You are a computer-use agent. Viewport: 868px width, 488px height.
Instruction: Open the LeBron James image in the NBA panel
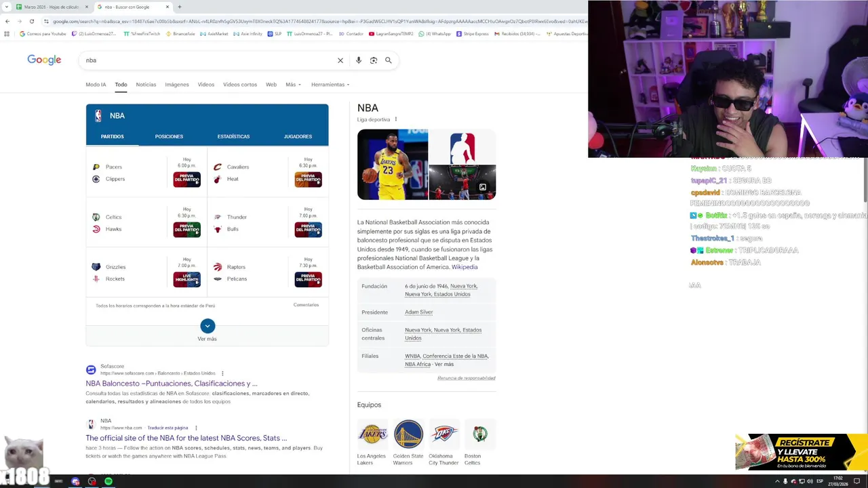tap(393, 165)
